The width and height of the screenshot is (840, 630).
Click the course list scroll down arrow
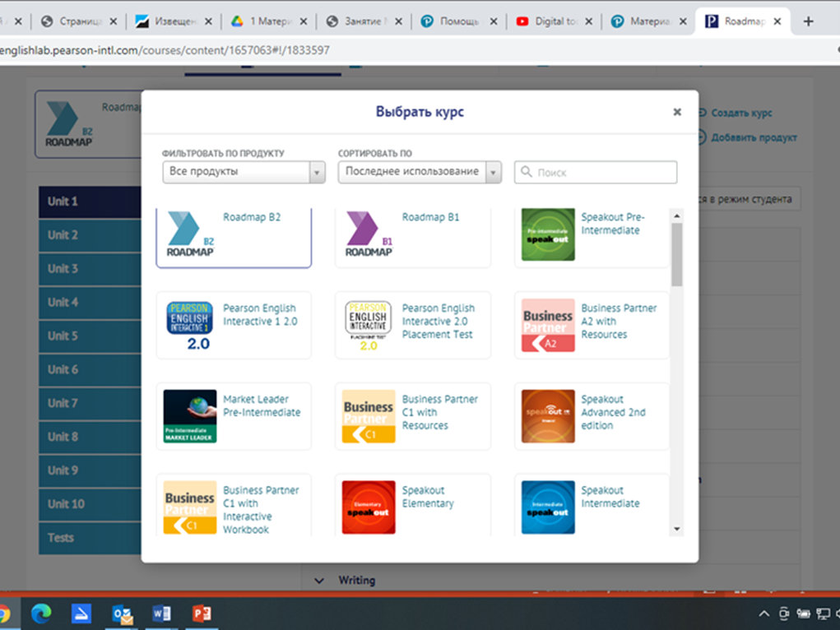coord(676,530)
